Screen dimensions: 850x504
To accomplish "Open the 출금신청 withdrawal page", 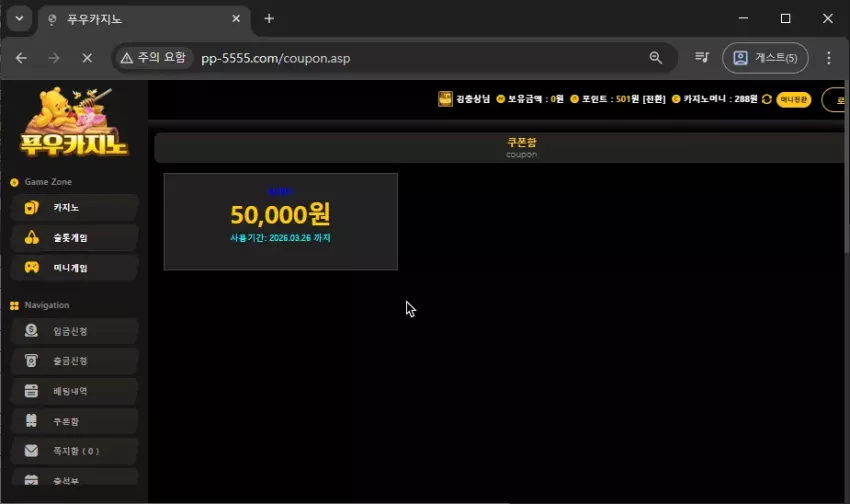I will coord(74,361).
